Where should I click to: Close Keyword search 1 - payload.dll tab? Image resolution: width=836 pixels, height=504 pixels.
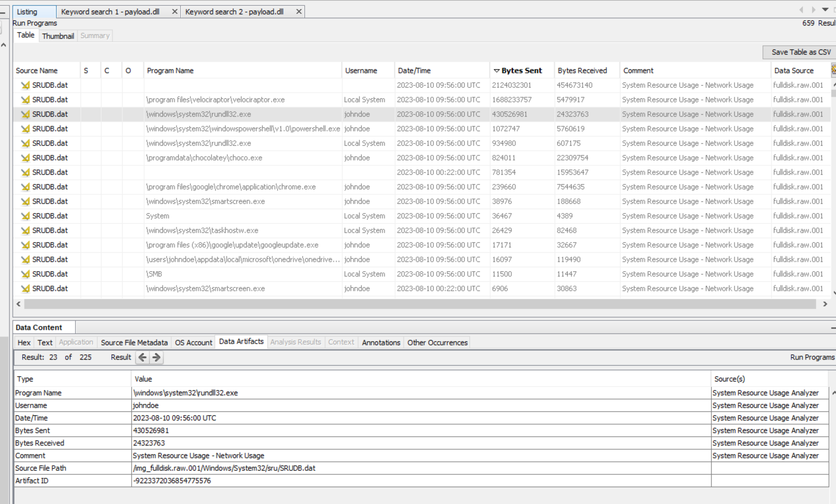click(x=175, y=12)
